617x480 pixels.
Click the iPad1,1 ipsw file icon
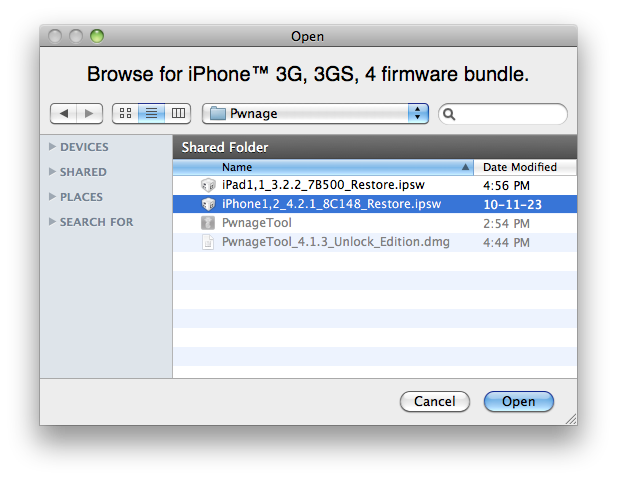pyautogui.click(x=208, y=186)
